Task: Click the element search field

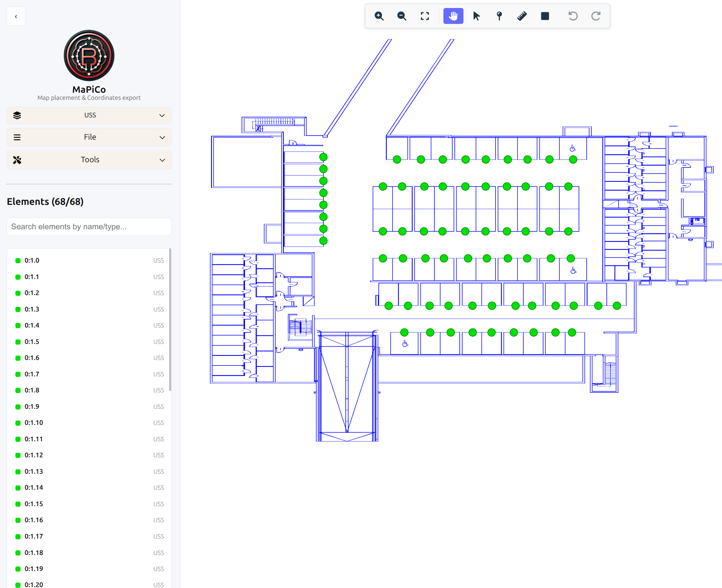Action: point(89,226)
